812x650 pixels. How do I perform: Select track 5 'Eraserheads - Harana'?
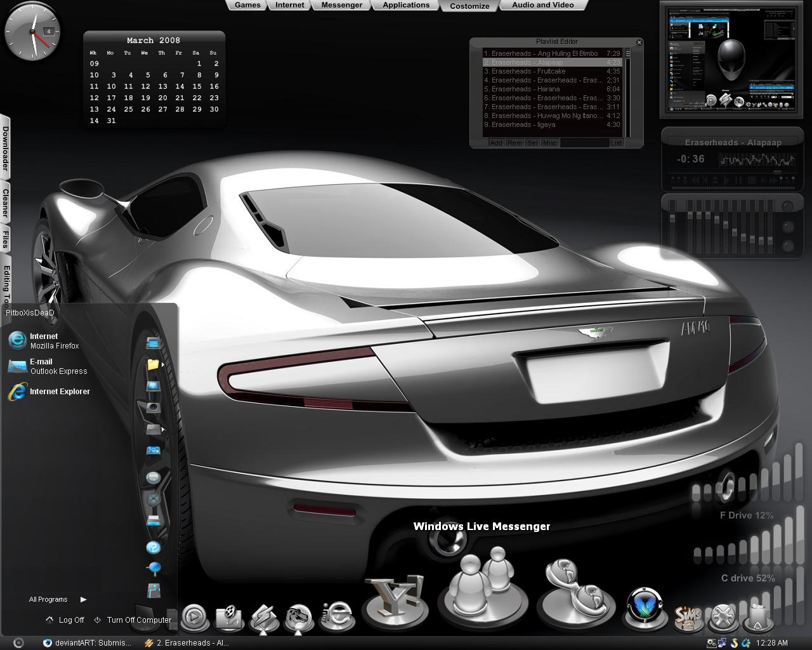(551, 89)
